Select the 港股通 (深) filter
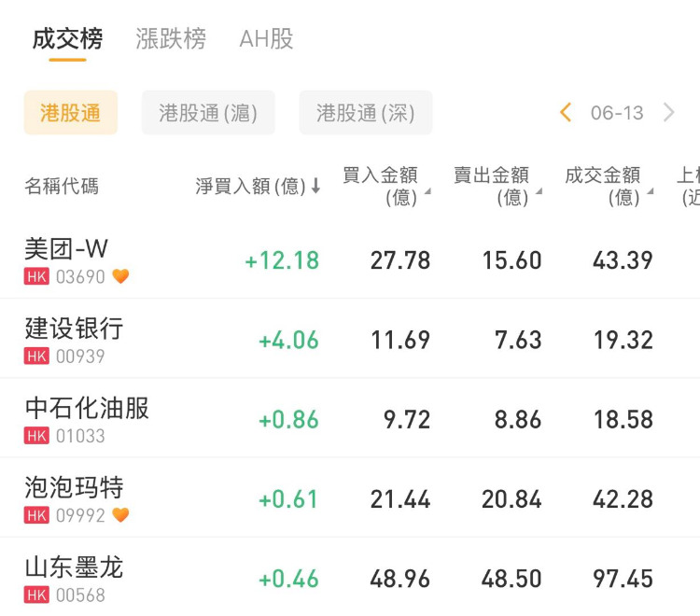Image resolution: width=700 pixels, height=616 pixels. tap(366, 113)
